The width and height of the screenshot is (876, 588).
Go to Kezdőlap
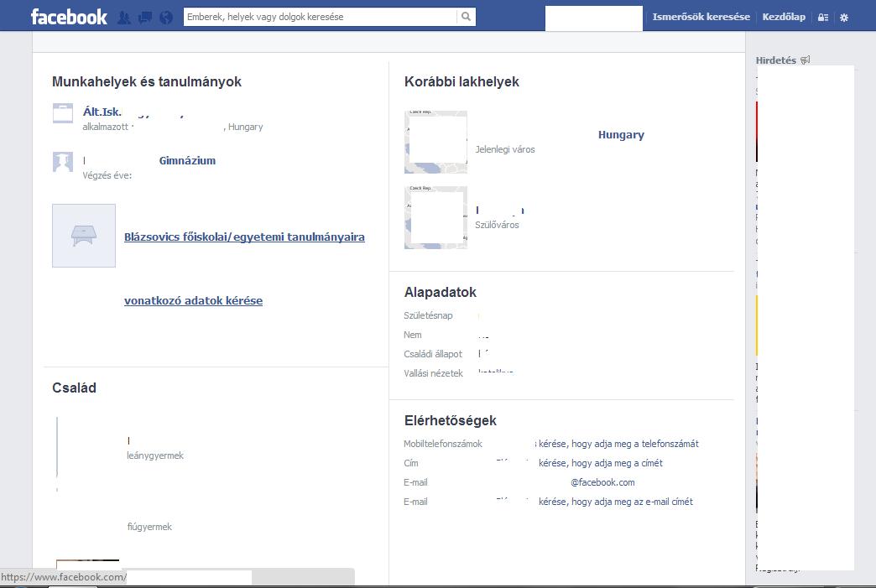784,17
